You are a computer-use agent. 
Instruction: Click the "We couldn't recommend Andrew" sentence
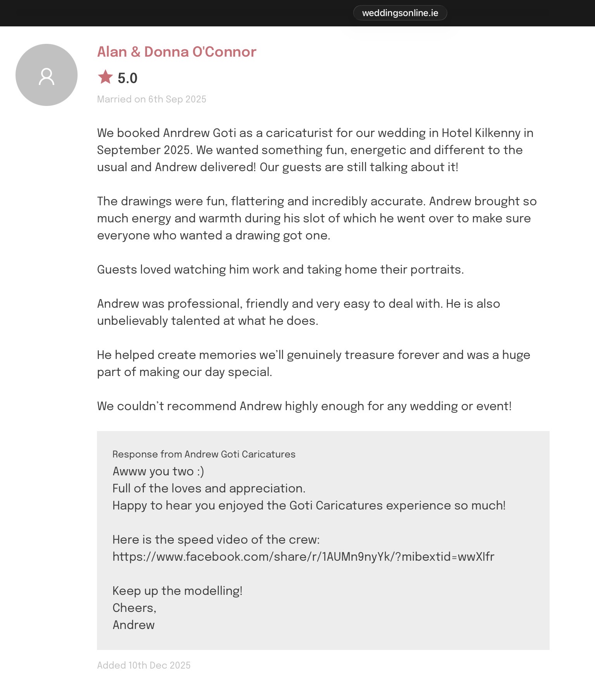pos(304,406)
